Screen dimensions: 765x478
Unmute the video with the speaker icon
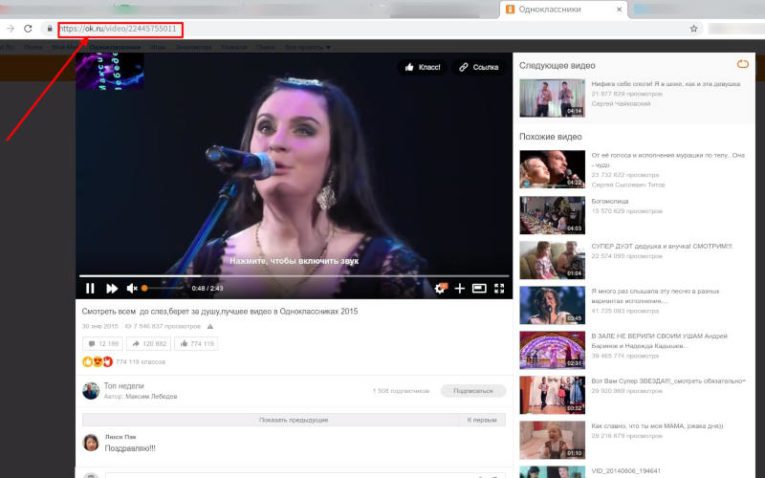(132, 288)
